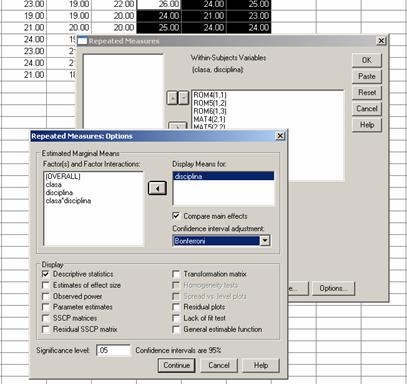The image size is (407, 384).
Task: Select clasa in factor list
Action: [x=53, y=185]
